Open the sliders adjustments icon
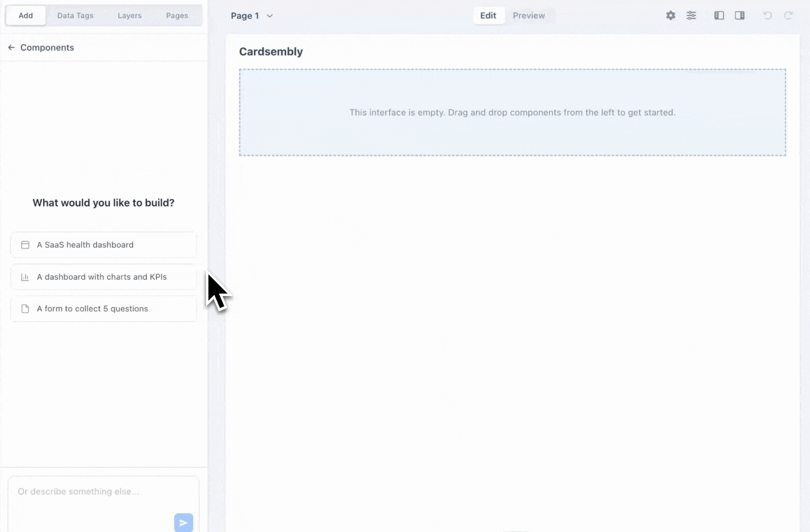The width and height of the screenshot is (810, 532). pyautogui.click(x=691, y=15)
